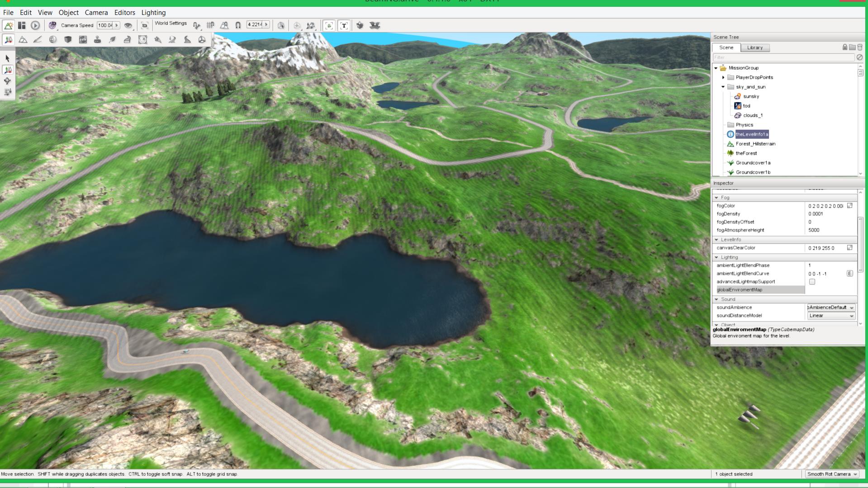
Task: Toggle the object snapping options icon
Action: 196,25
